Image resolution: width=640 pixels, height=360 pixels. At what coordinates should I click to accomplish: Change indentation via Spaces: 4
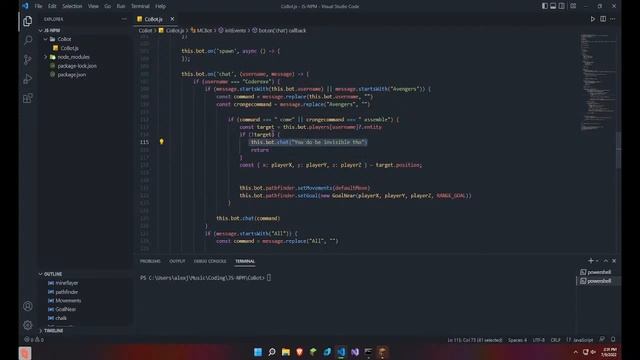(517, 340)
